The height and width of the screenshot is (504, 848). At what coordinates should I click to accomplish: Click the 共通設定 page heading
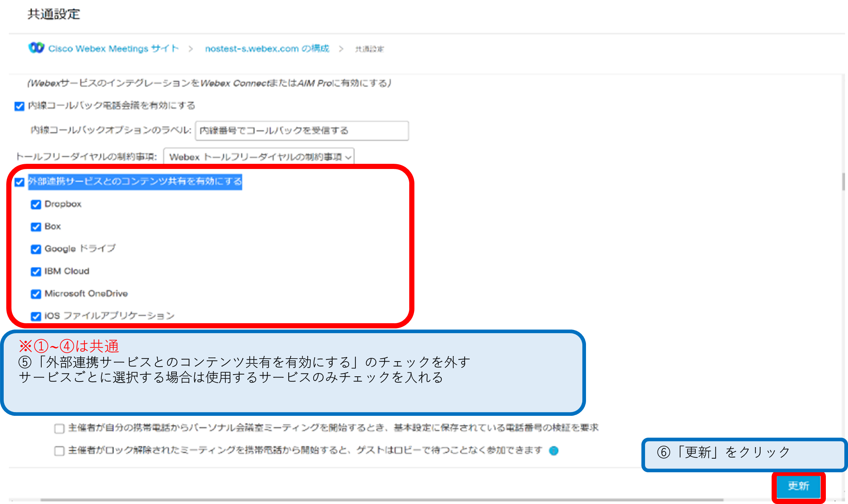(54, 14)
